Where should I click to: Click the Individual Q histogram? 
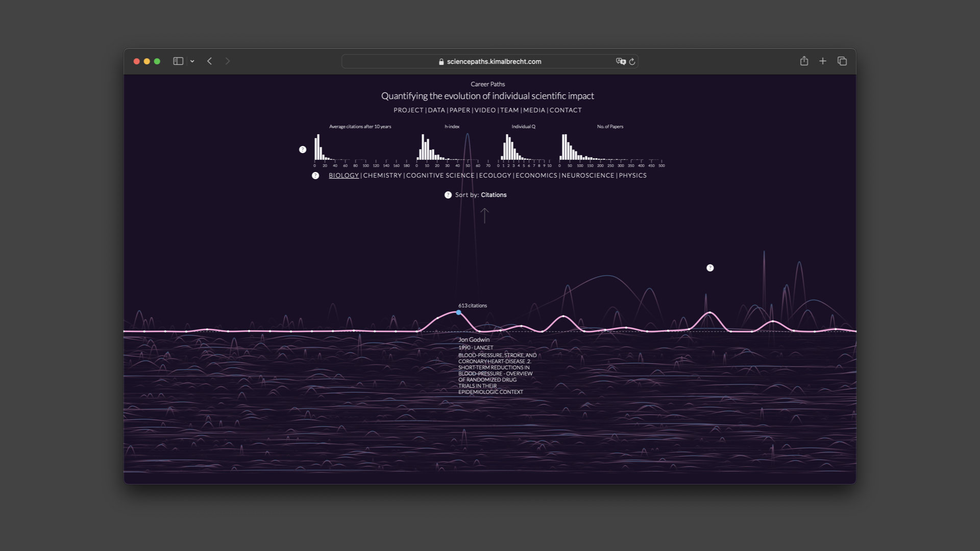[x=524, y=148]
